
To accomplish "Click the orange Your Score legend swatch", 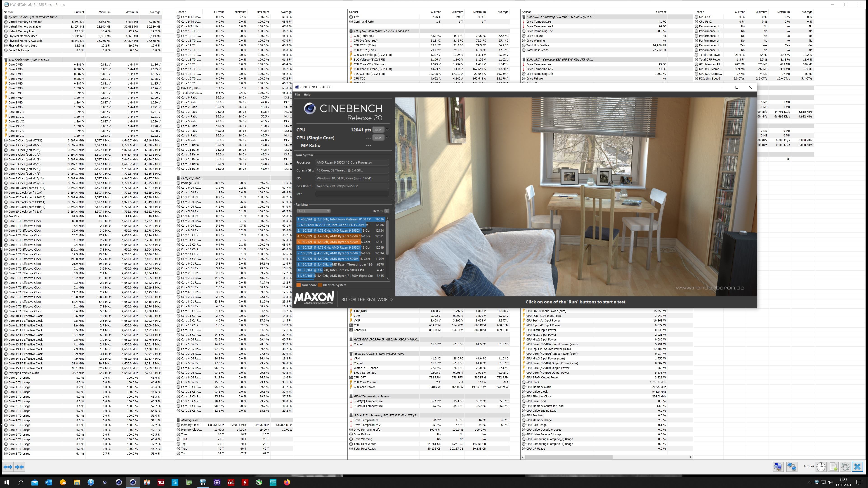I will pos(298,285).
